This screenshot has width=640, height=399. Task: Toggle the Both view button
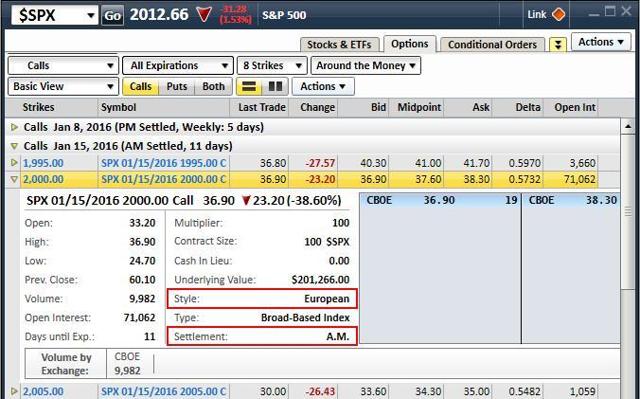point(213,86)
